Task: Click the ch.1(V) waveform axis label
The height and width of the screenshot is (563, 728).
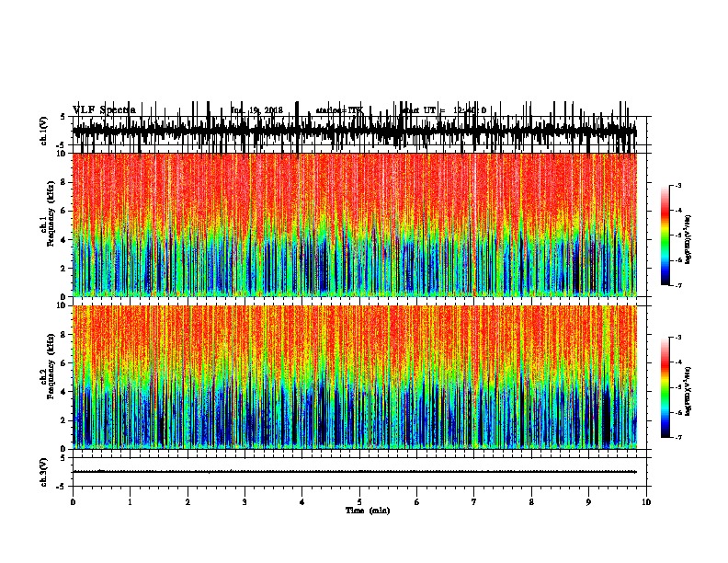Action: (44, 131)
